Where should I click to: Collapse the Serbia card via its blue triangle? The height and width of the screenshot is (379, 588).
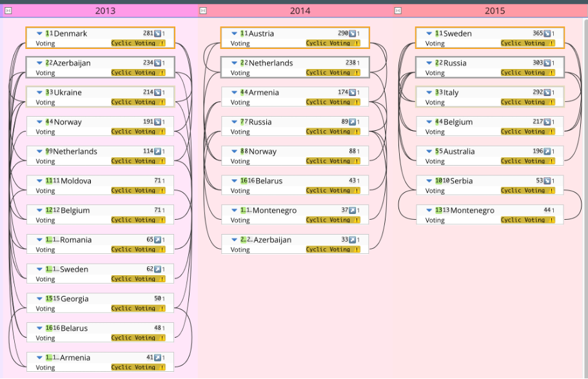(429, 180)
